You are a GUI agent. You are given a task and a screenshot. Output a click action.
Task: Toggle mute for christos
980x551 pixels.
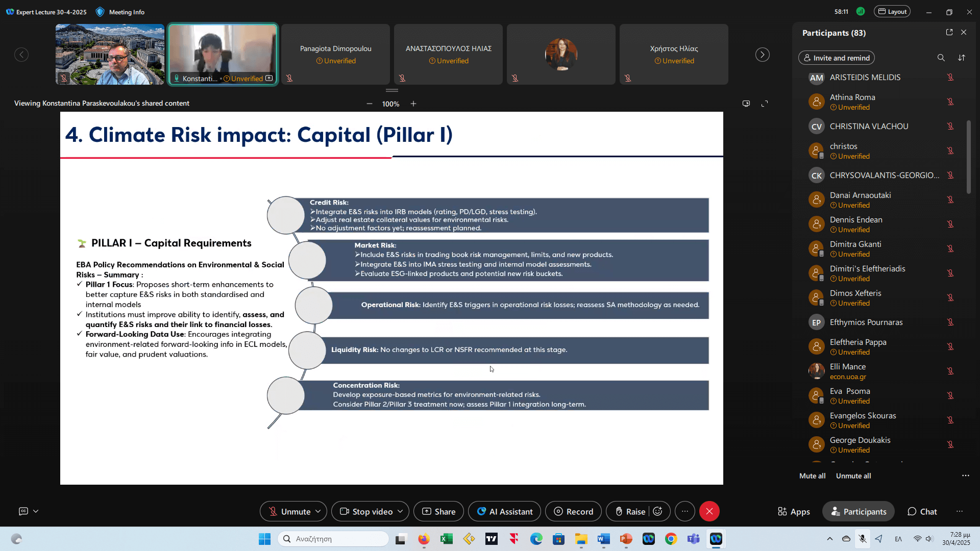click(x=950, y=151)
